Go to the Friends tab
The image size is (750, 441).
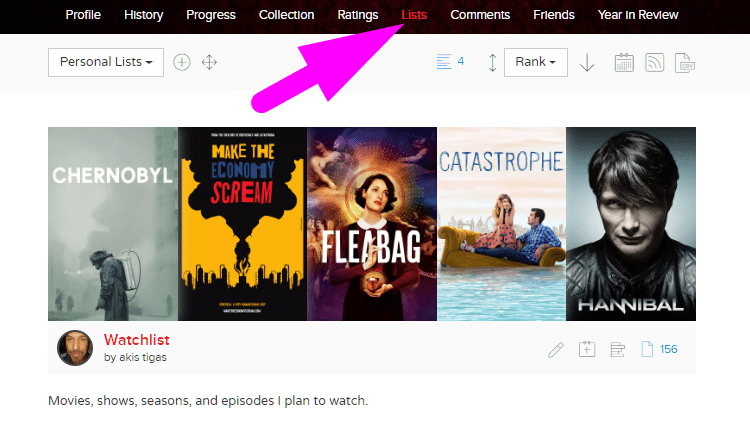point(554,15)
